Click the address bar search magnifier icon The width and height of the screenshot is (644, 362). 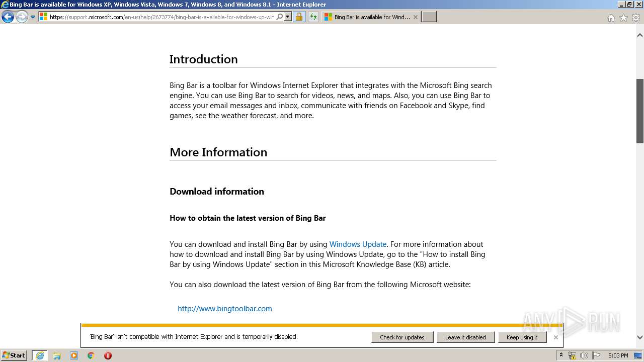tap(280, 17)
